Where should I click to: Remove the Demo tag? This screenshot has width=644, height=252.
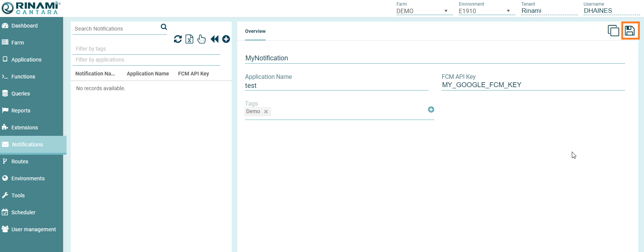(x=266, y=112)
